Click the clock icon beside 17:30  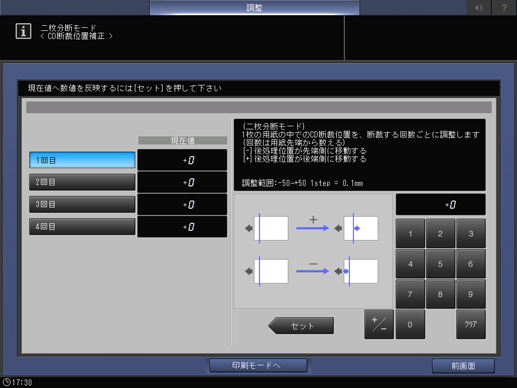7,382
